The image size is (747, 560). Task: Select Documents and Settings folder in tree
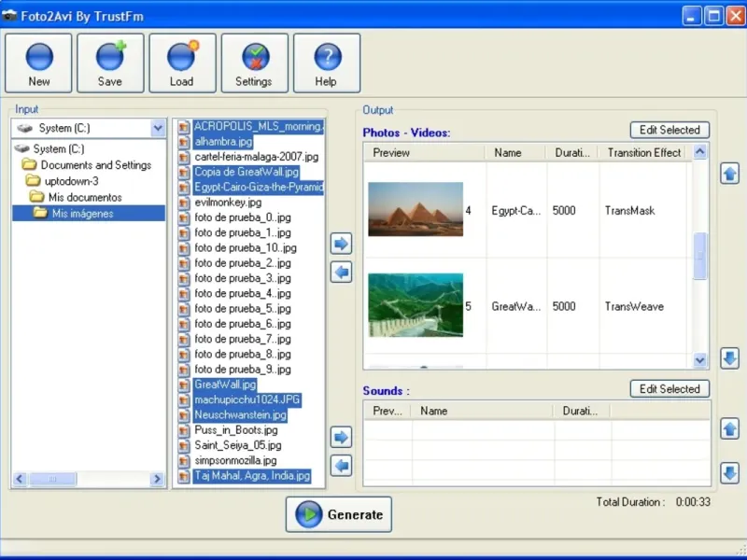(x=95, y=165)
